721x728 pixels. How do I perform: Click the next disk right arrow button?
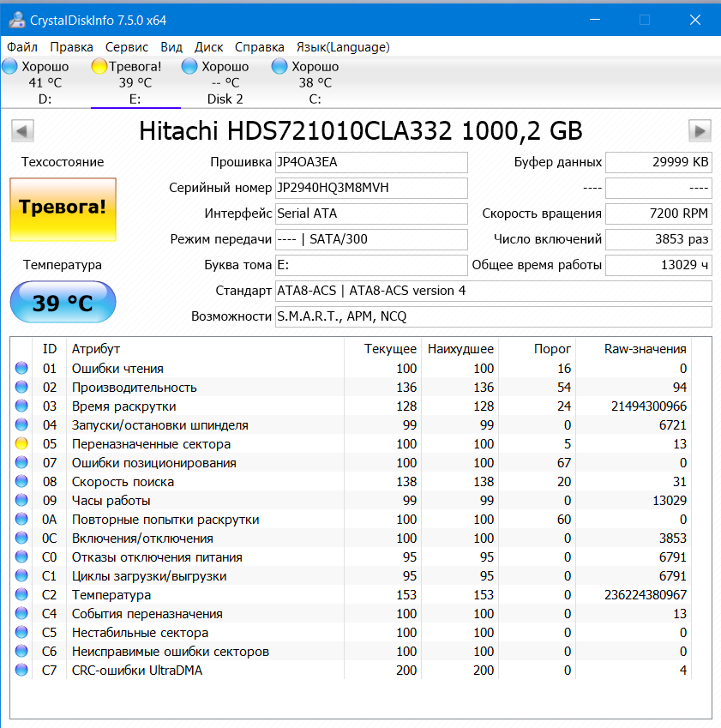pyautogui.click(x=700, y=131)
